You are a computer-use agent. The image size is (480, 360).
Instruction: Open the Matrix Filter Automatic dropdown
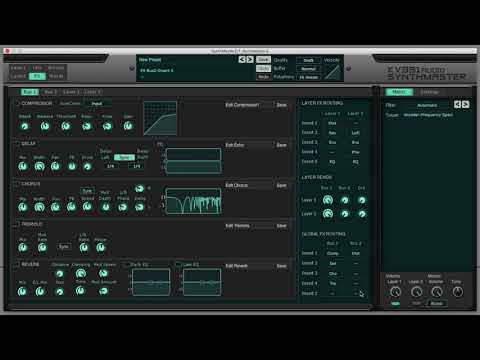coord(427,105)
